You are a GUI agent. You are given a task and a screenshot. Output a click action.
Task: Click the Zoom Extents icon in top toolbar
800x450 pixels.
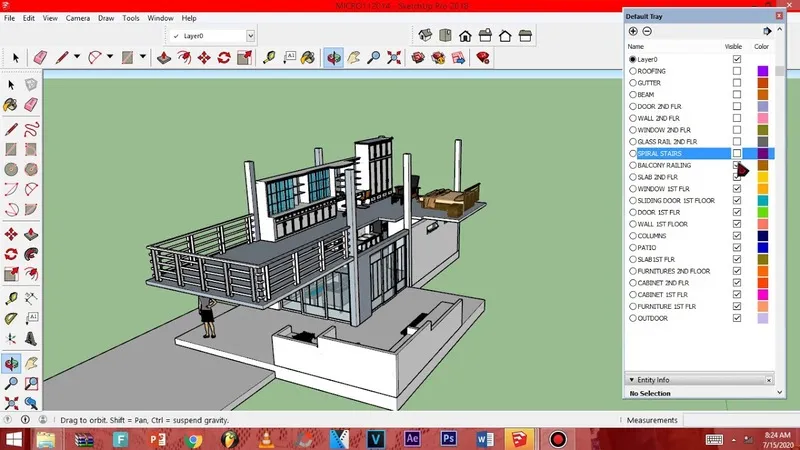coord(393,58)
